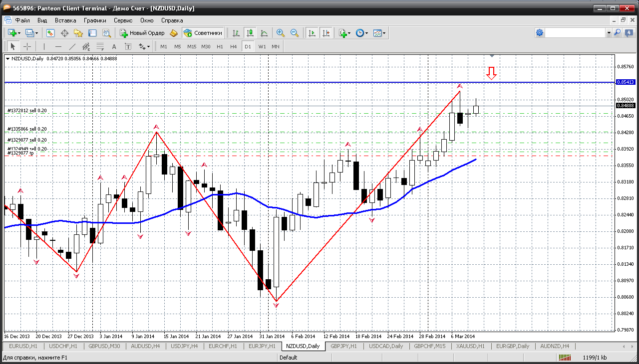Switch timeframe to M1
The width and height of the screenshot is (639, 364).
[x=164, y=46]
